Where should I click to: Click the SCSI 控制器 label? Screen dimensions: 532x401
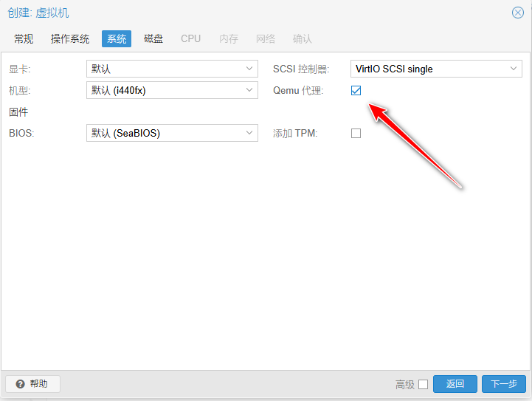(301, 69)
